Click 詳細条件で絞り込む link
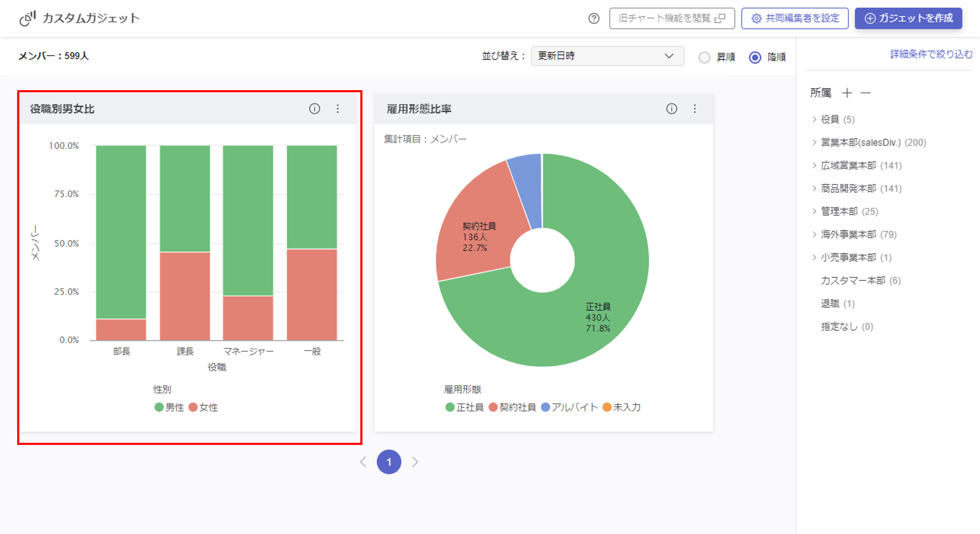This screenshot has width=980, height=534. [931, 54]
